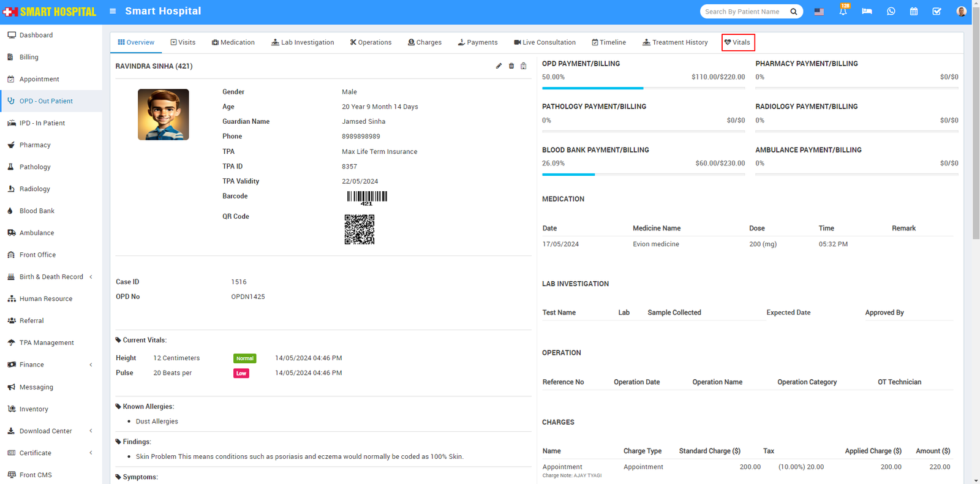Delete patient record via trash icon
The height and width of the screenshot is (484, 980).
pos(511,66)
